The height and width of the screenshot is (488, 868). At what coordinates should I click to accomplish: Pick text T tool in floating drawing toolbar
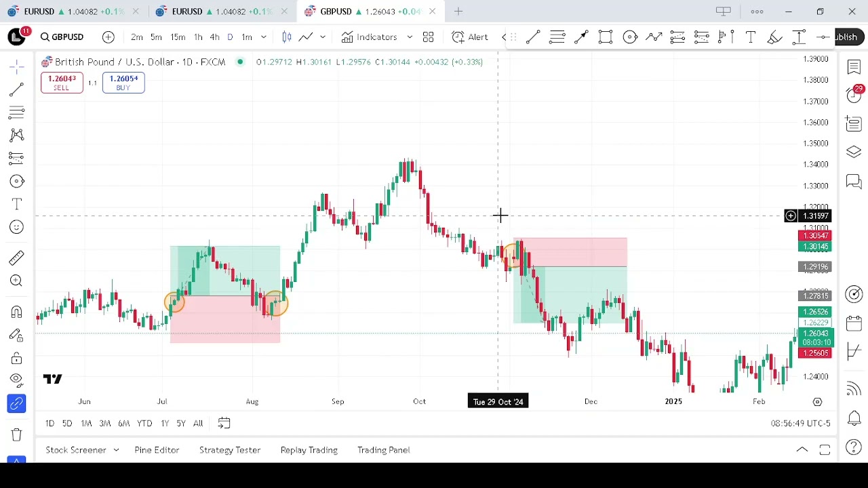pos(751,37)
